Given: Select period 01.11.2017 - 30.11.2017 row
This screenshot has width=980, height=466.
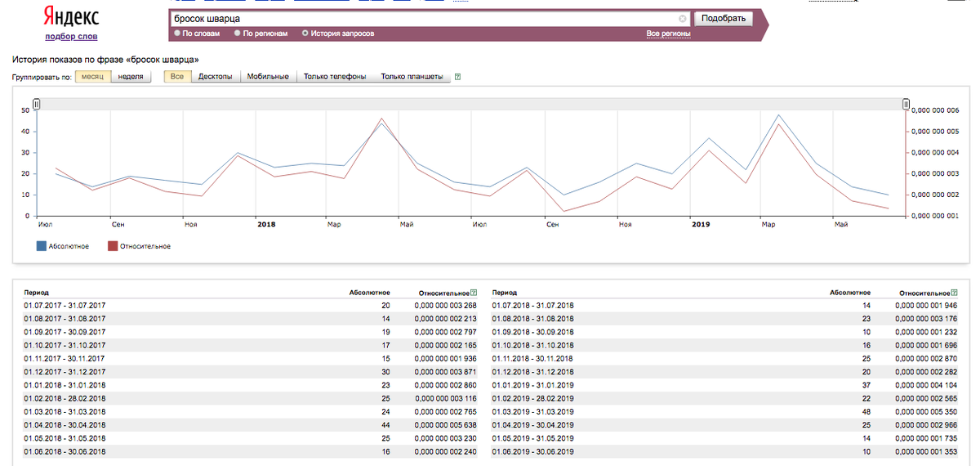Looking at the screenshot, I should tap(252, 358).
